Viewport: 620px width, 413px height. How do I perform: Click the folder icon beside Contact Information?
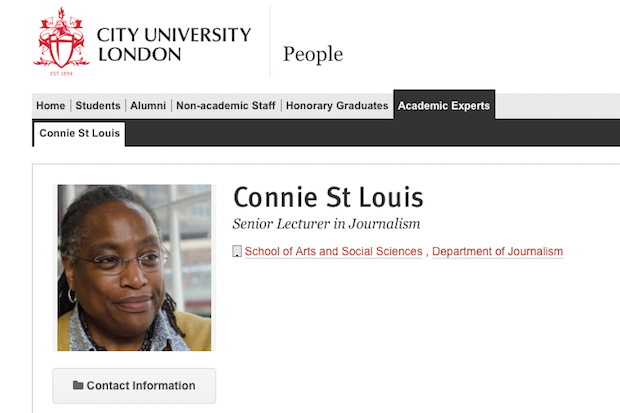(78, 385)
